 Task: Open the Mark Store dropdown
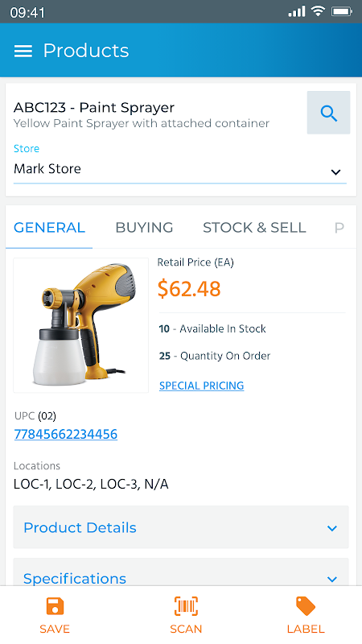pyautogui.click(x=179, y=169)
